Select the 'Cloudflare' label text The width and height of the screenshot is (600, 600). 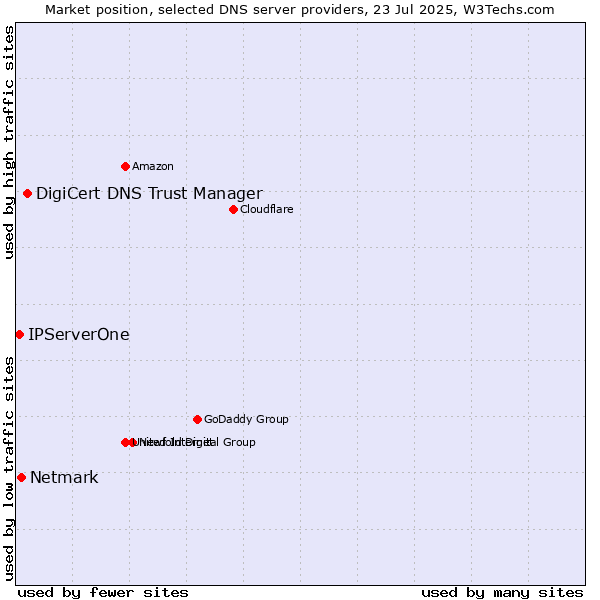(267, 209)
